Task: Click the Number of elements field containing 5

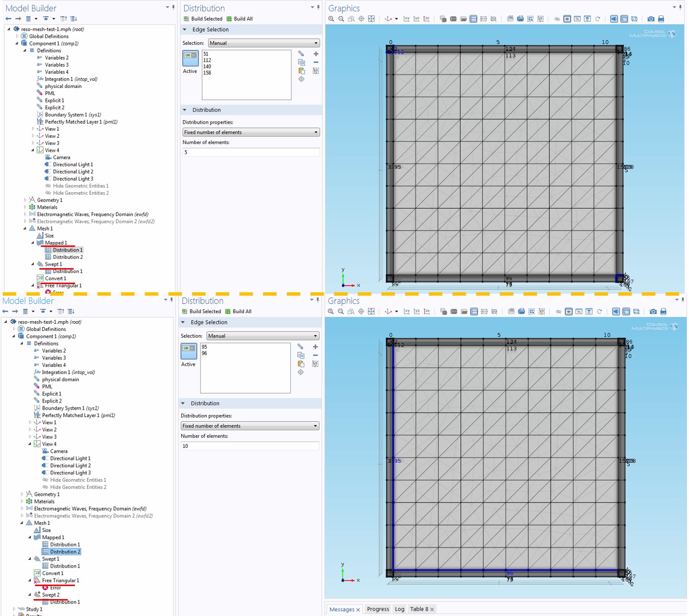Action: [x=251, y=152]
